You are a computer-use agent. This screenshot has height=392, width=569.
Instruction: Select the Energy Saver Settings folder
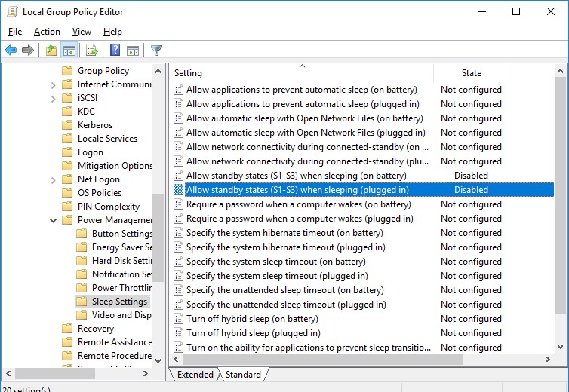click(121, 247)
